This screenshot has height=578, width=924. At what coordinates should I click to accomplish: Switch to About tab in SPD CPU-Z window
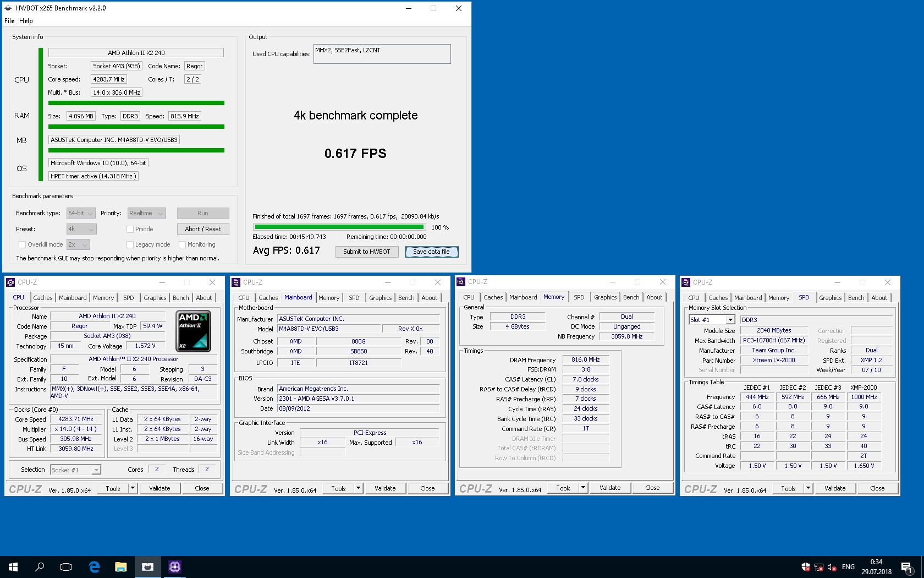click(879, 298)
